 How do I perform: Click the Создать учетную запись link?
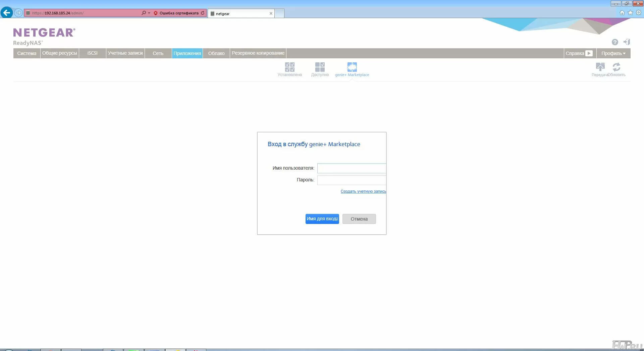[363, 191]
